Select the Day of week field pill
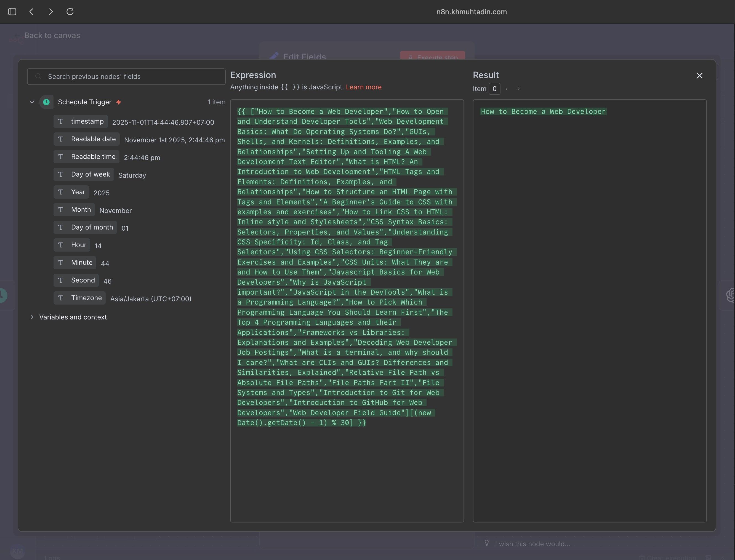The image size is (735, 560). [84, 174]
